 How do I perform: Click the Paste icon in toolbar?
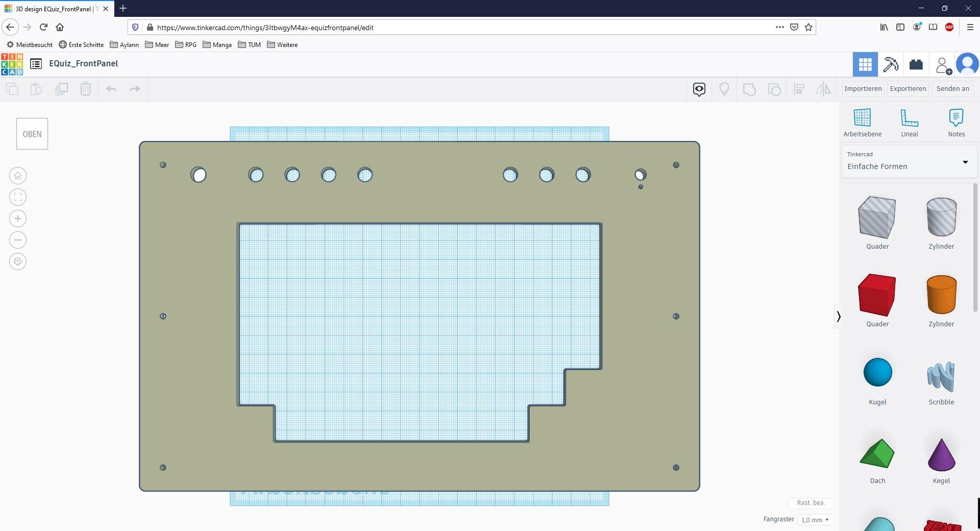point(36,89)
